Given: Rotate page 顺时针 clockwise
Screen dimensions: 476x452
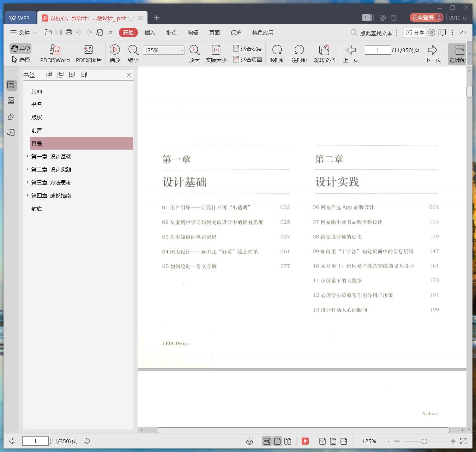Looking at the screenshot, I should pos(277,54).
